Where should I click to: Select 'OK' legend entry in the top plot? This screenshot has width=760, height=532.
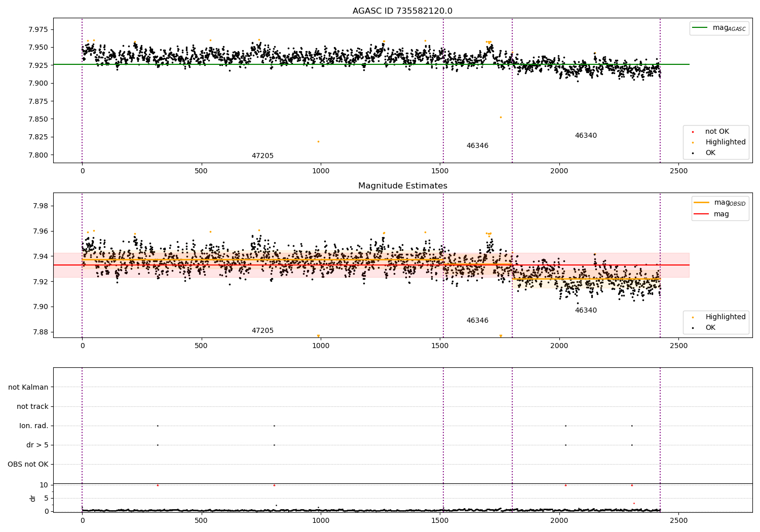[x=710, y=153]
